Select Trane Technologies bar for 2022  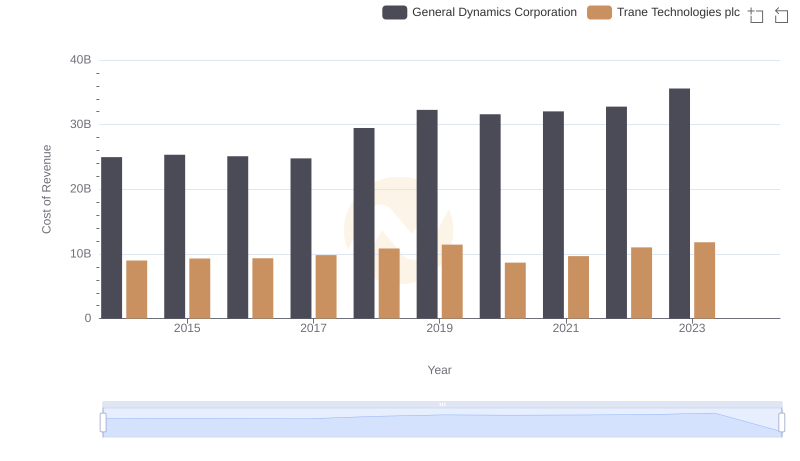641,283
